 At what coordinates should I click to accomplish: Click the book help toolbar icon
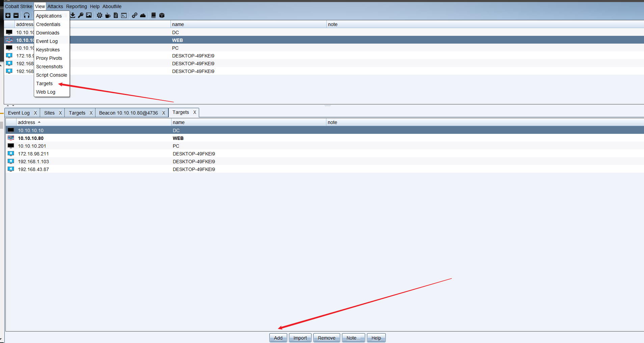point(154,16)
